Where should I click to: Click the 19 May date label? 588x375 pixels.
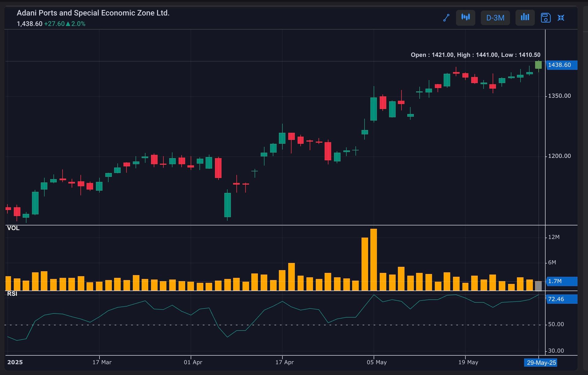coord(468,362)
